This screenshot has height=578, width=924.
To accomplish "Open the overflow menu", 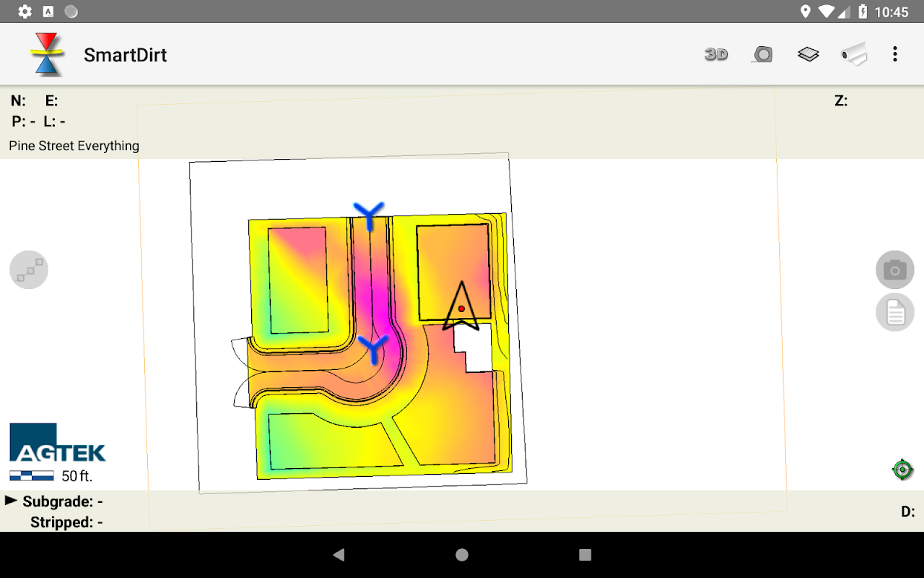I will 895,54.
